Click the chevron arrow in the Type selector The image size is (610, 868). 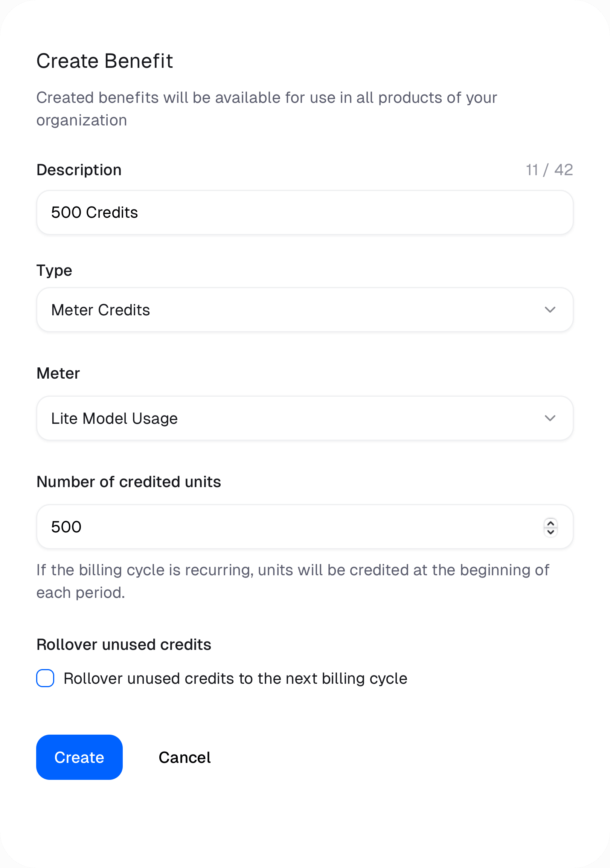pos(550,310)
